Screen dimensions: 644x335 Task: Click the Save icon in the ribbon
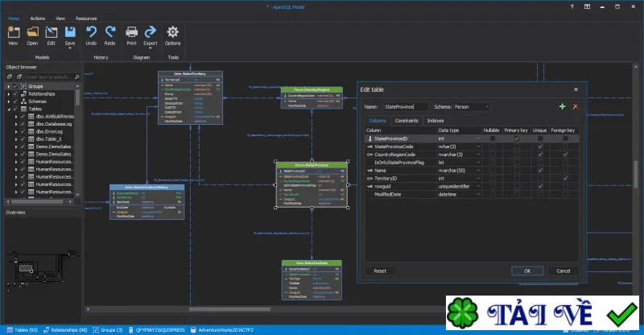(x=70, y=32)
